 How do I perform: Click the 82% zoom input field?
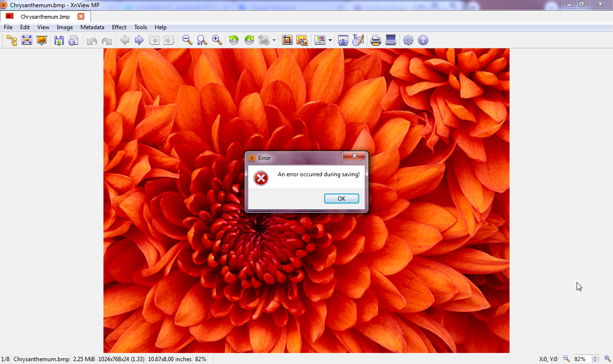[582, 359]
